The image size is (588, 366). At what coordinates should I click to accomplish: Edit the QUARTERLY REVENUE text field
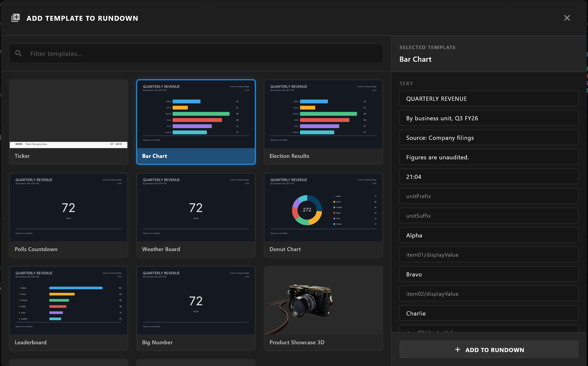pyautogui.click(x=489, y=99)
